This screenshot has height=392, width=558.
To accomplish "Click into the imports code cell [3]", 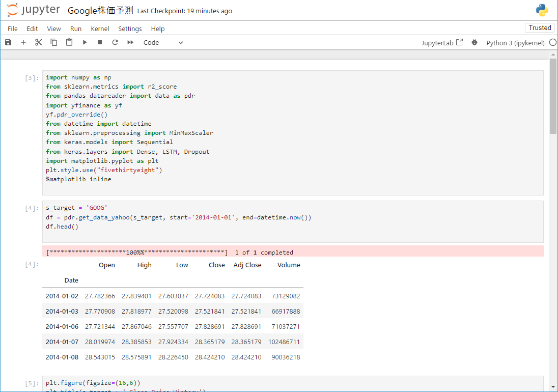I will [293, 133].
